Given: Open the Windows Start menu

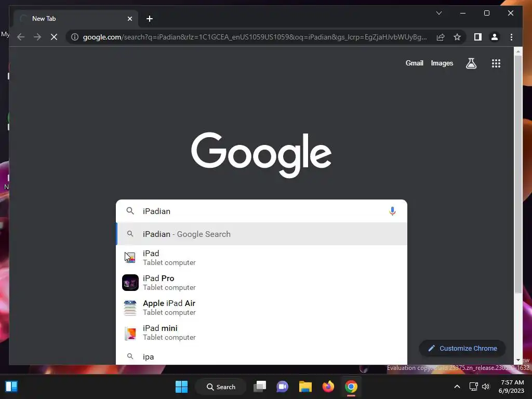Looking at the screenshot, I should [x=181, y=387].
